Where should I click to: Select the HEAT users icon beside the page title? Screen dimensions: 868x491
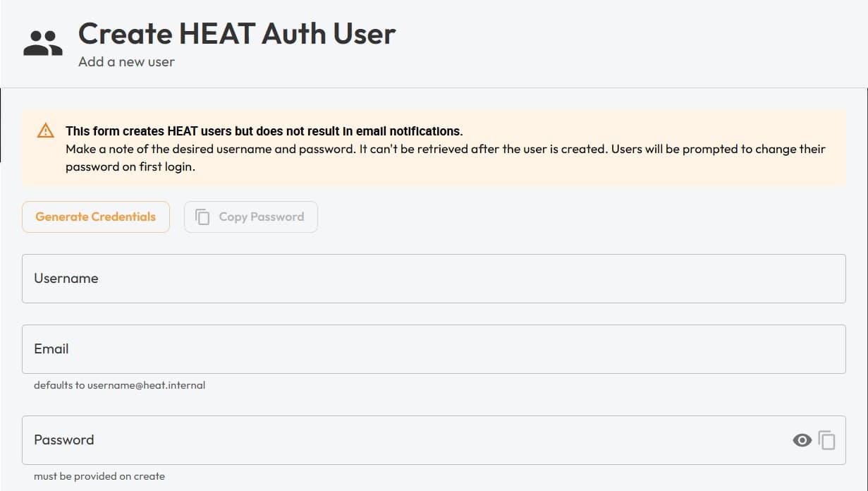pyautogui.click(x=42, y=40)
